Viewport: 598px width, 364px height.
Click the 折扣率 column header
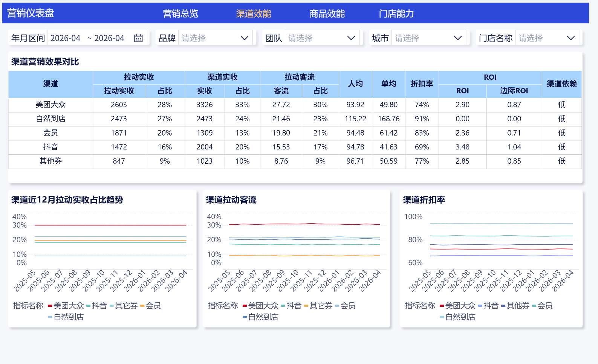[422, 84]
